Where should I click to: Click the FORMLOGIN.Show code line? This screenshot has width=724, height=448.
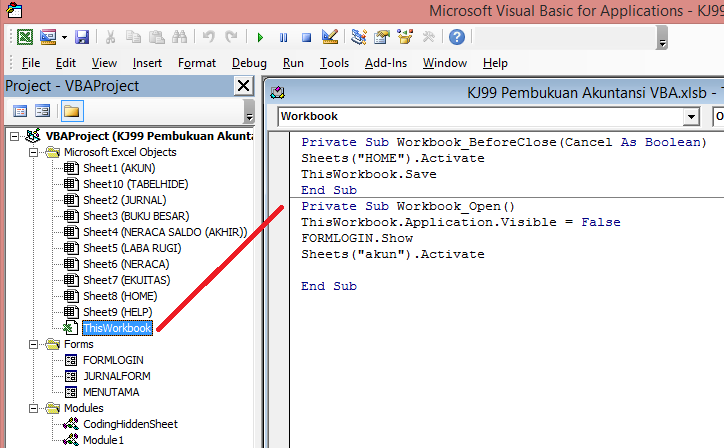coord(357,238)
